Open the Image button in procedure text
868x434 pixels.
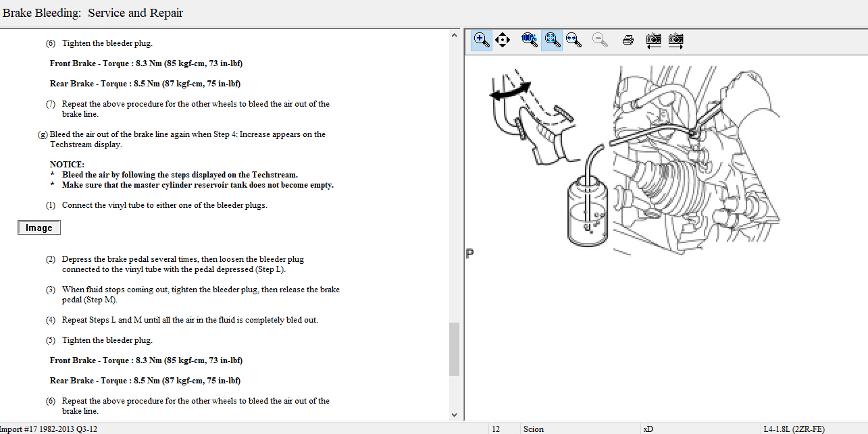[39, 228]
